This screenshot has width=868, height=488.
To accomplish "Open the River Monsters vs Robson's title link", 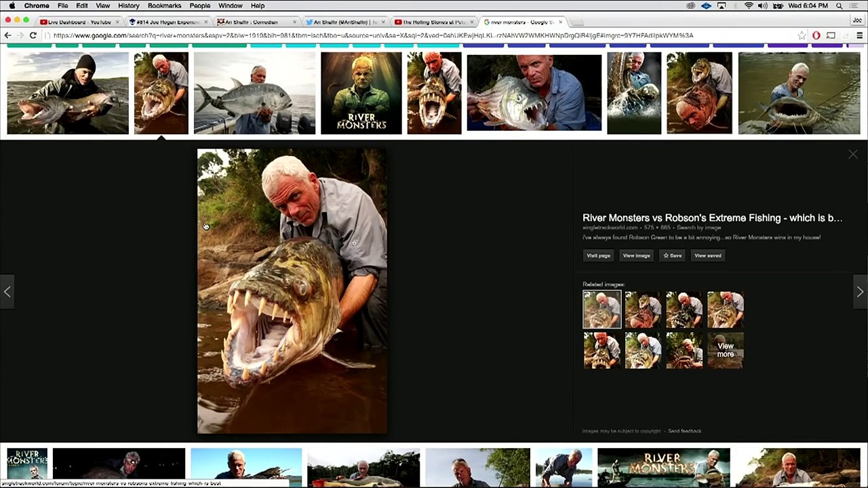I will [x=712, y=218].
